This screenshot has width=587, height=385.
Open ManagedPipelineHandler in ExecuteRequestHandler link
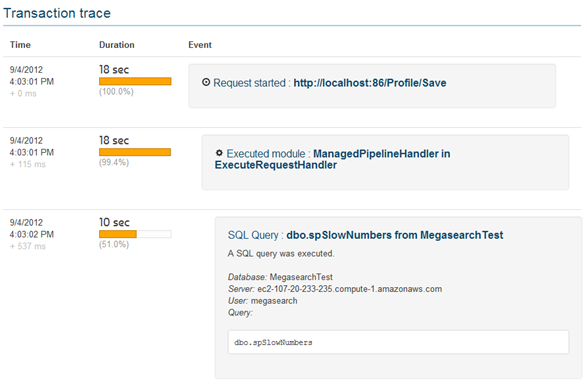click(332, 159)
